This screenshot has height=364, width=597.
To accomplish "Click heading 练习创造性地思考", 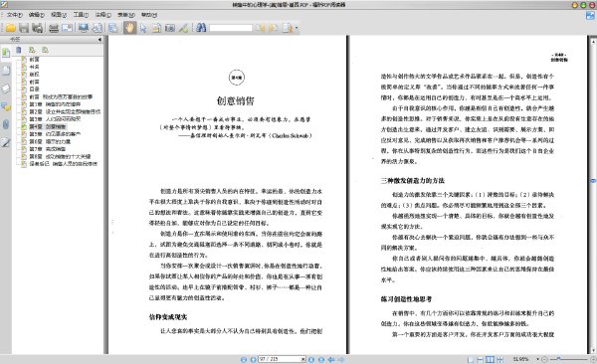I will coord(406,299).
